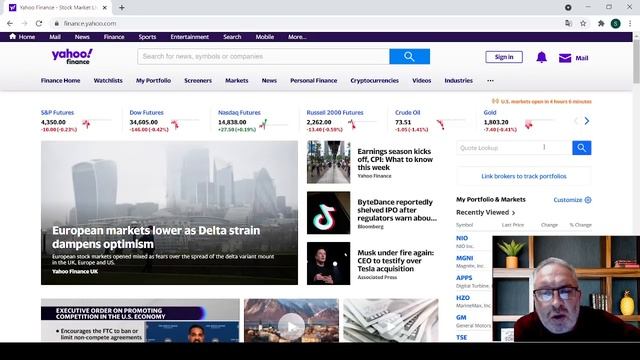Image resolution: width=640 pixels, height=360 pixels.
Task: Open the Nasdaq Futures ticker
Action: tap(239, 112)
